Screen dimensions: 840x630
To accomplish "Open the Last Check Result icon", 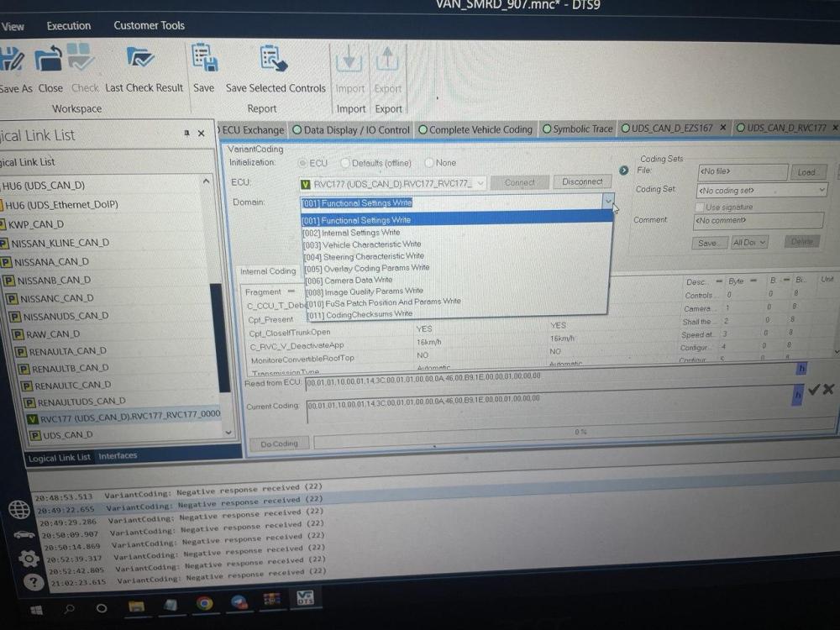I will pyautogui.click(x=139, y=58).
